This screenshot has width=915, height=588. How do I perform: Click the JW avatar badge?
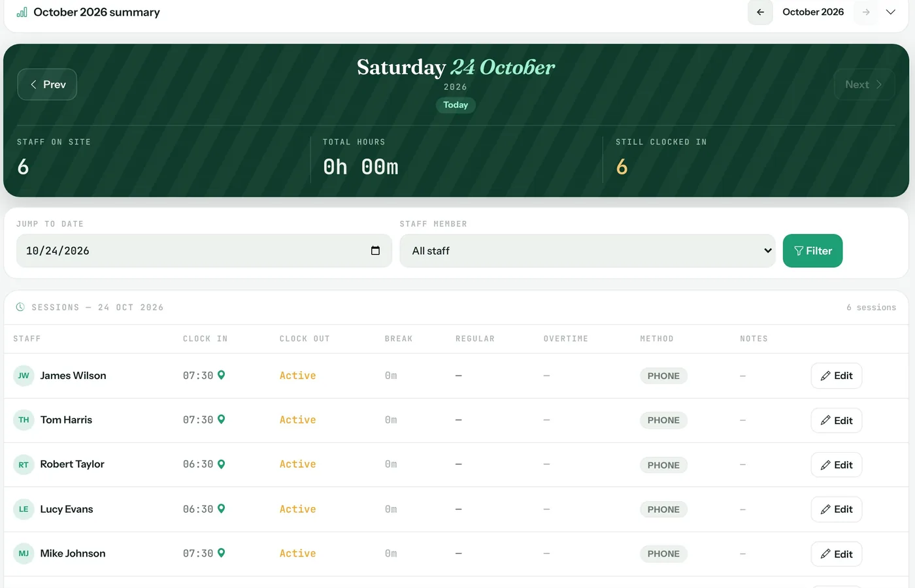click(x=24, y=376)
